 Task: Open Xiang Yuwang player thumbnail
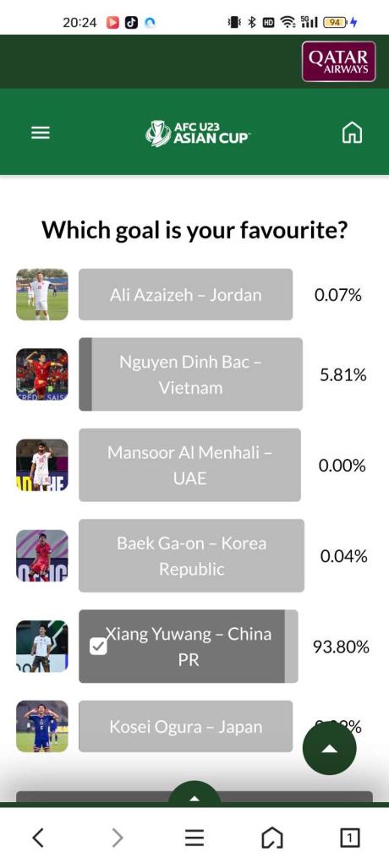pos(42,647)
